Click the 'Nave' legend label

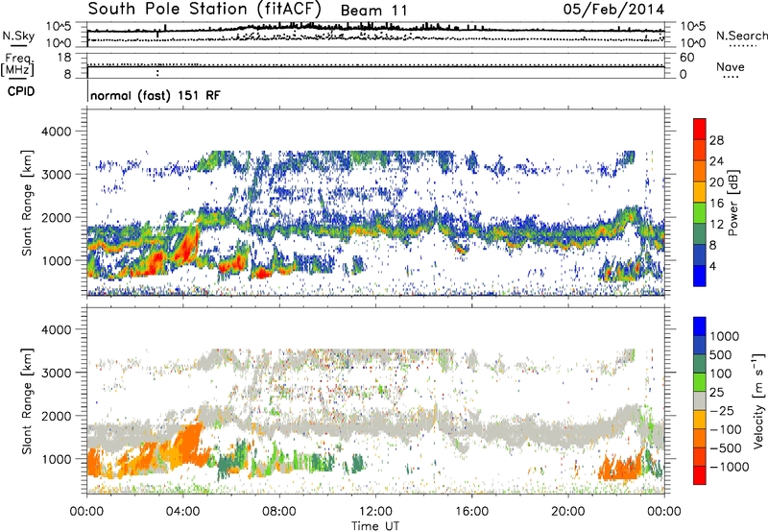point(731,66)
